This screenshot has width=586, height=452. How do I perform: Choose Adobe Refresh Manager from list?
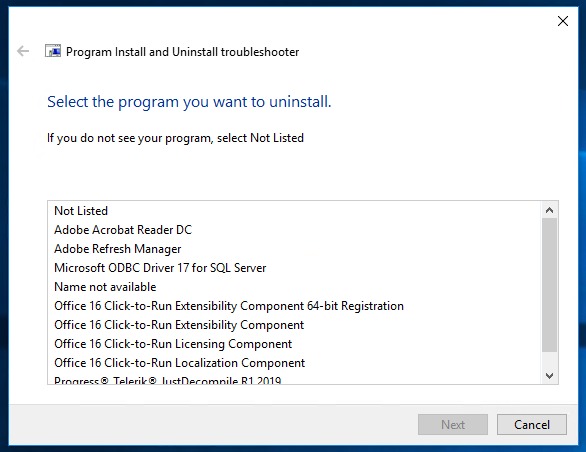118,249
